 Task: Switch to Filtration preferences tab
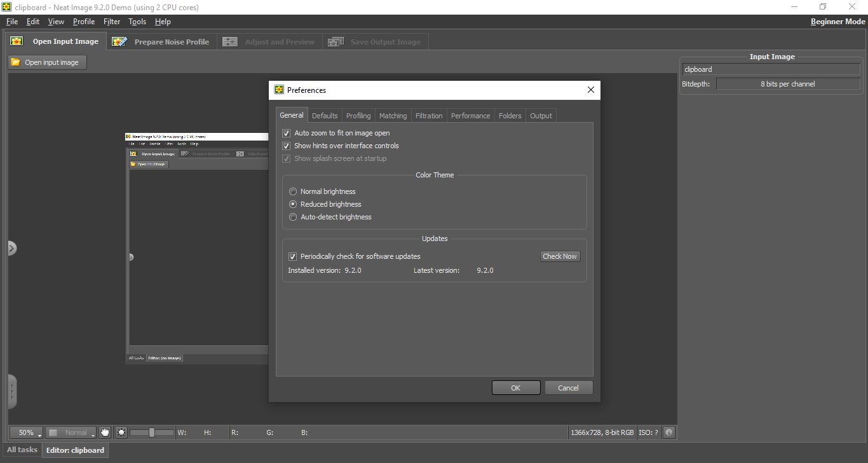429,116
